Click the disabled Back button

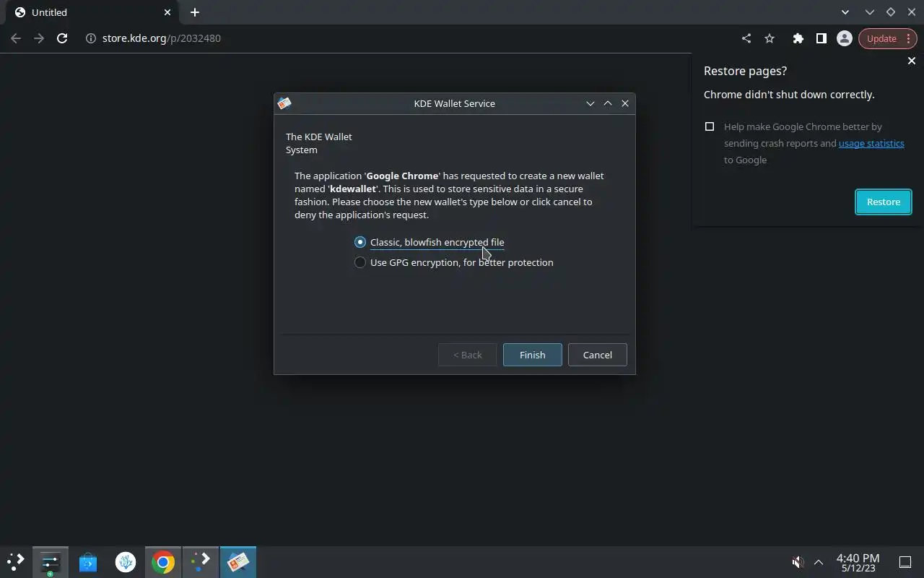tap(467, 355)
